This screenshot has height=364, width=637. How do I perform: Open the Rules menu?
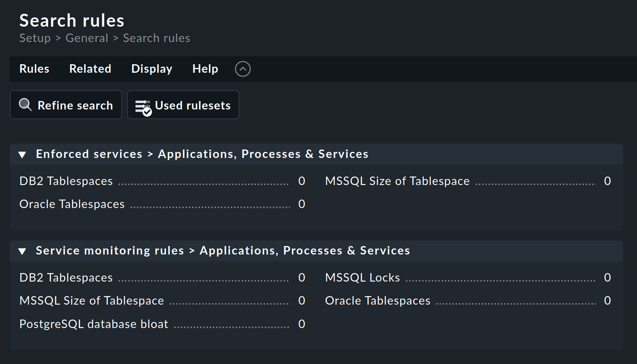tap(34, 69)
